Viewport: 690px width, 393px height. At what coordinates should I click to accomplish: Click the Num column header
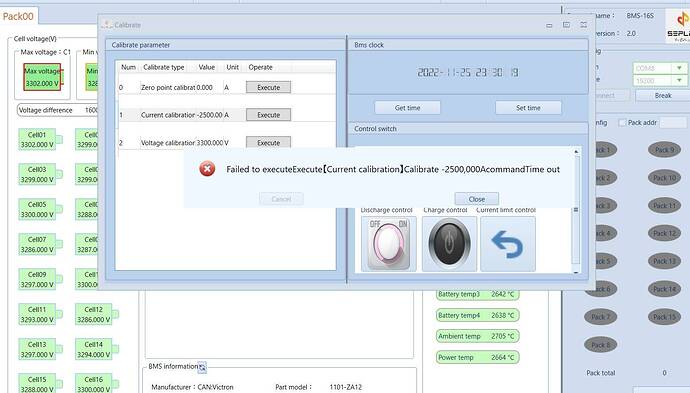coord(128,67)
